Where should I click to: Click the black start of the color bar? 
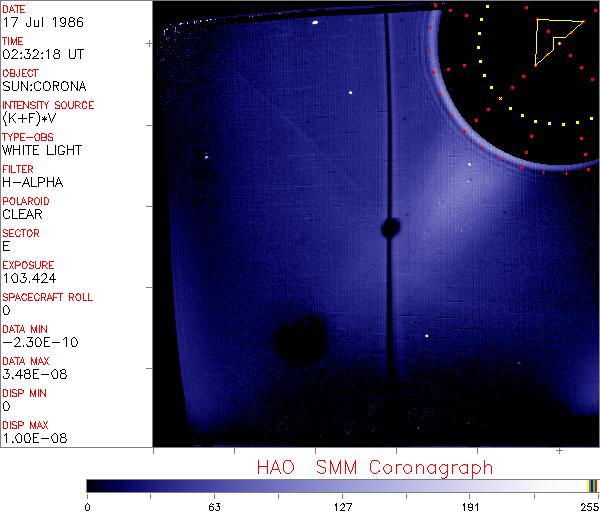click(x=92, y=485)
